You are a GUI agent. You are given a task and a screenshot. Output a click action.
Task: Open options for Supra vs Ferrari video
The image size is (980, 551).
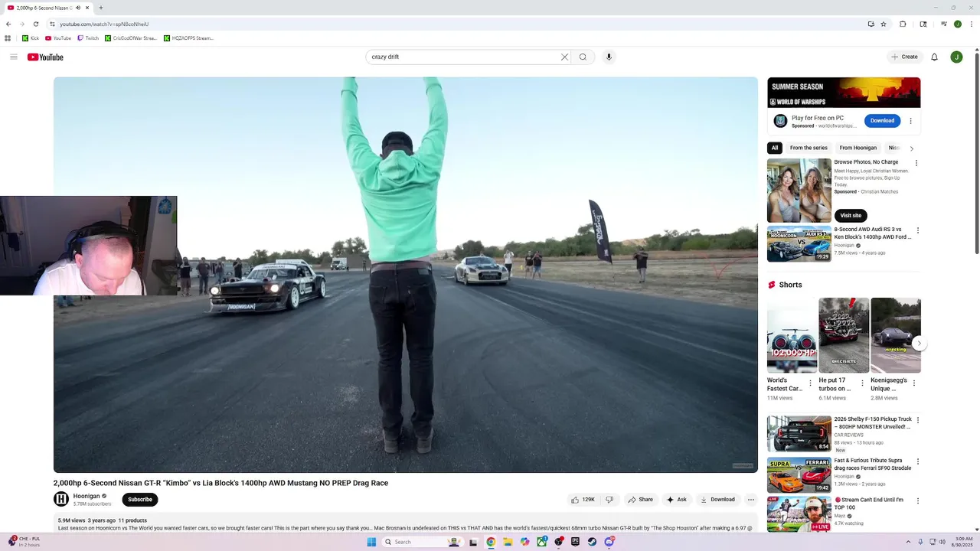pos(918,461)
